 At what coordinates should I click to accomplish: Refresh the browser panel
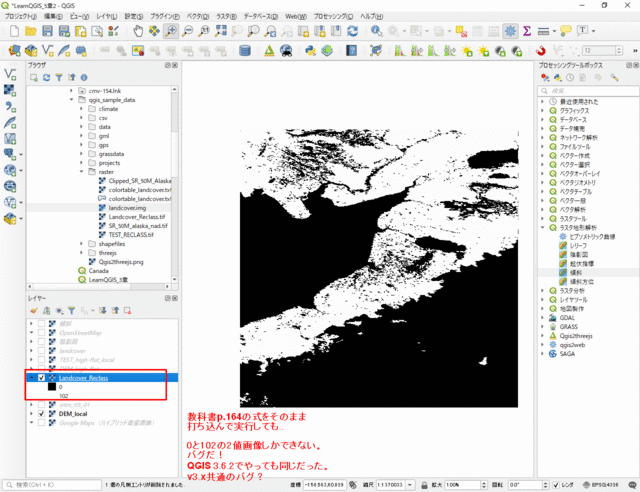point(47,78)
